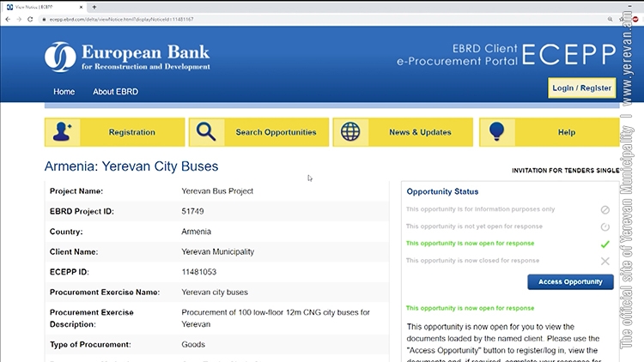Screen dimensions: 644x362
Task: Click the Procurement Exercise Description label
Action: click(x=92, y=318)
